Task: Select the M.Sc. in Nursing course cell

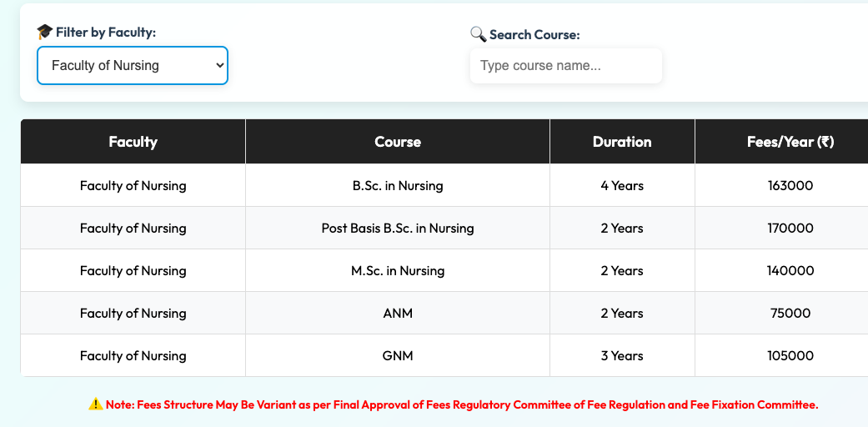Action: coord(398,271)
